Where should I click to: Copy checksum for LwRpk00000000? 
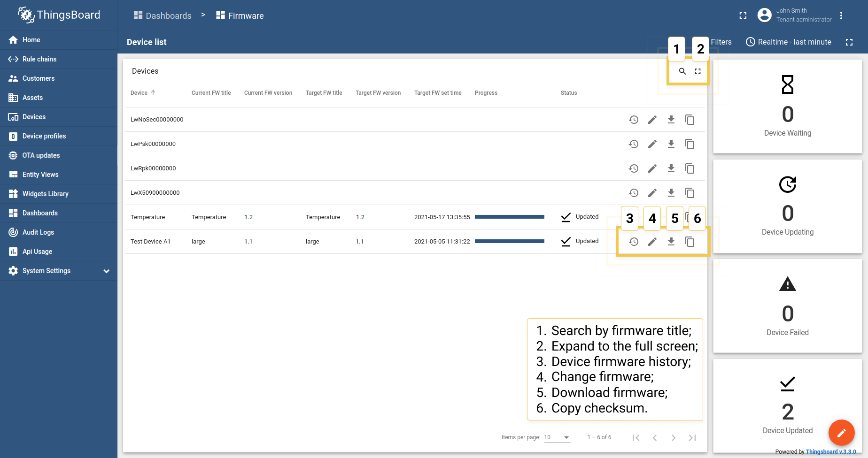click(x=690, y=168)
